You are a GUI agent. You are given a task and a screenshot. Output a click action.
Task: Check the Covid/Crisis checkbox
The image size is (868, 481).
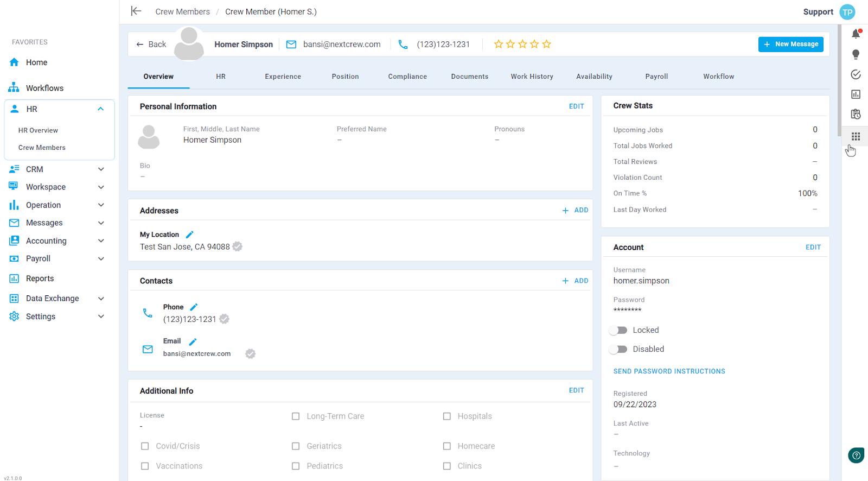coord(145,446)
